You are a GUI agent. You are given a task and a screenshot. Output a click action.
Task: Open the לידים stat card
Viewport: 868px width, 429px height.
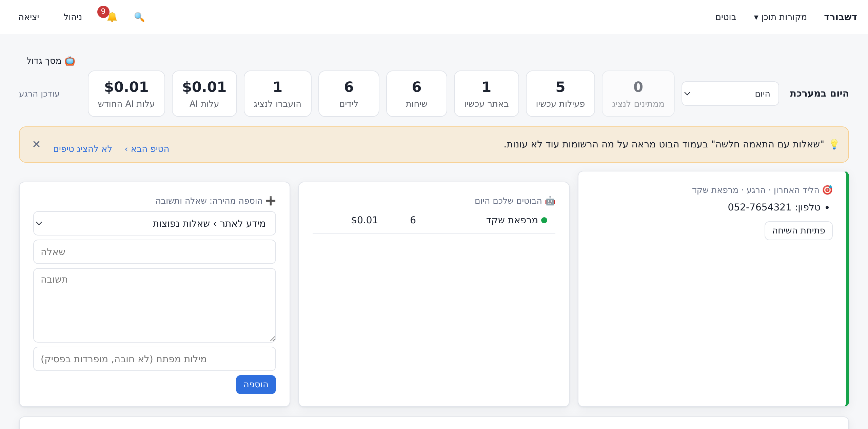click(x=349, y=94)
